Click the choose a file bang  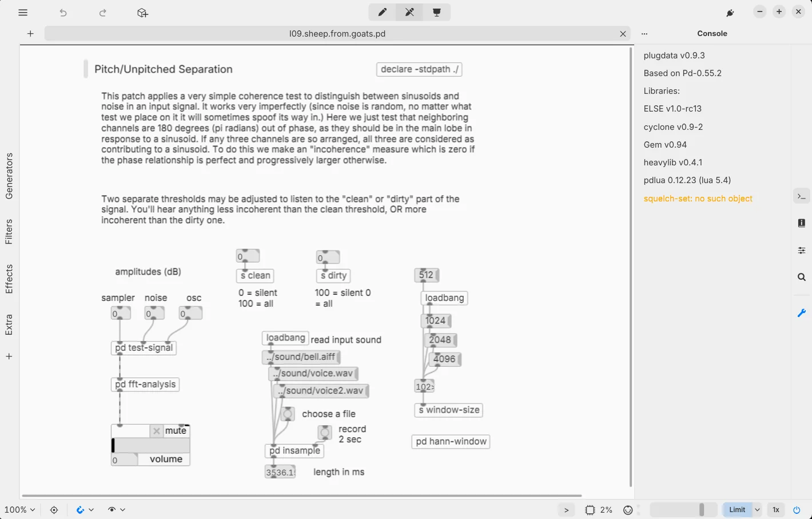288,414
